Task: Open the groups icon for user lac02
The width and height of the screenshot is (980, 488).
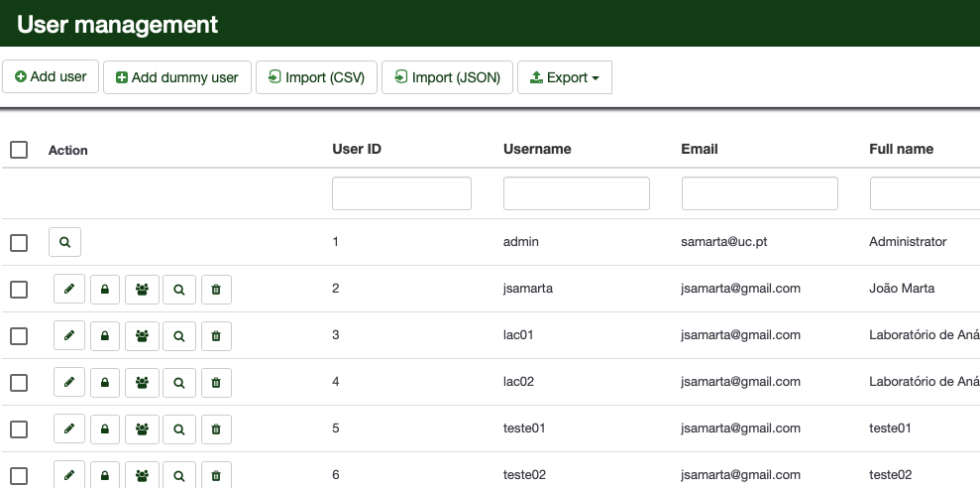Action: [x=142, y=383]
